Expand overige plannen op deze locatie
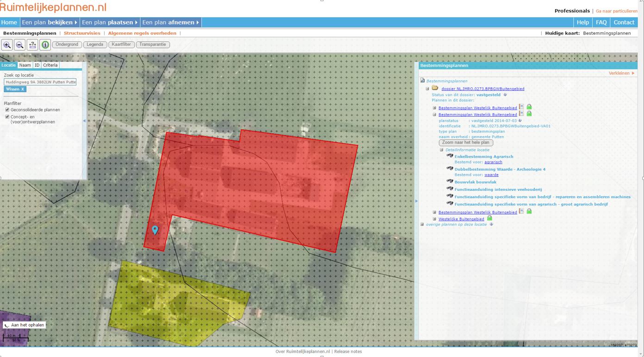The image size is (644, 357). click(x=422, y=225)
